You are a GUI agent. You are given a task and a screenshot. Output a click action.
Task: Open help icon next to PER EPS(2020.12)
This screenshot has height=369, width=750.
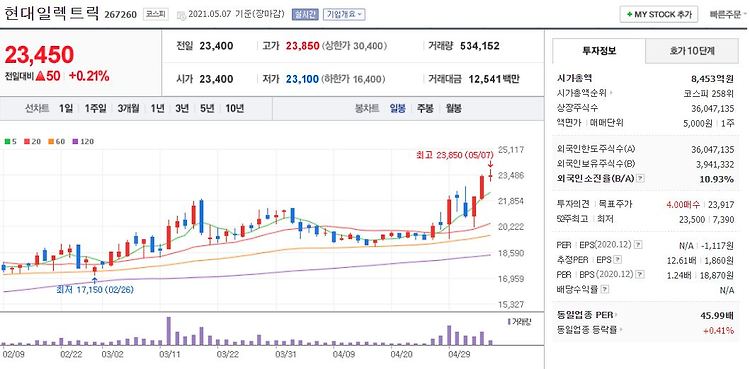639,246
